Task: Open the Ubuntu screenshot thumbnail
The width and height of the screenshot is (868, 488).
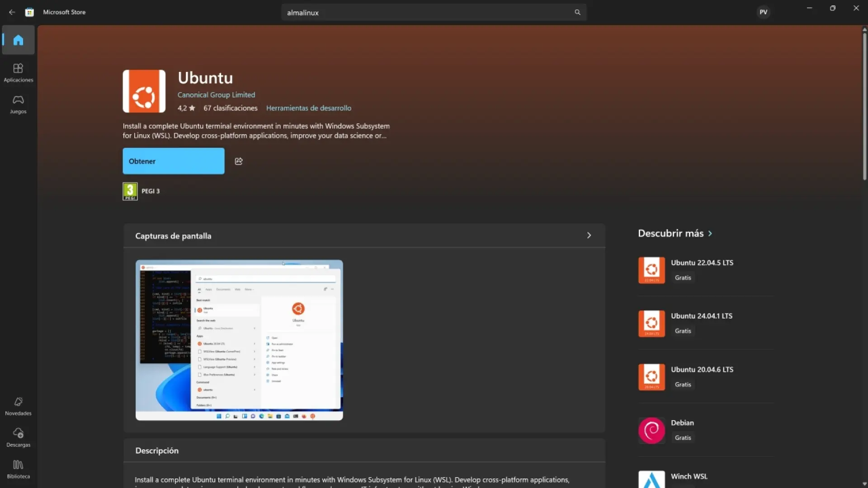Action: coord(239,340)
